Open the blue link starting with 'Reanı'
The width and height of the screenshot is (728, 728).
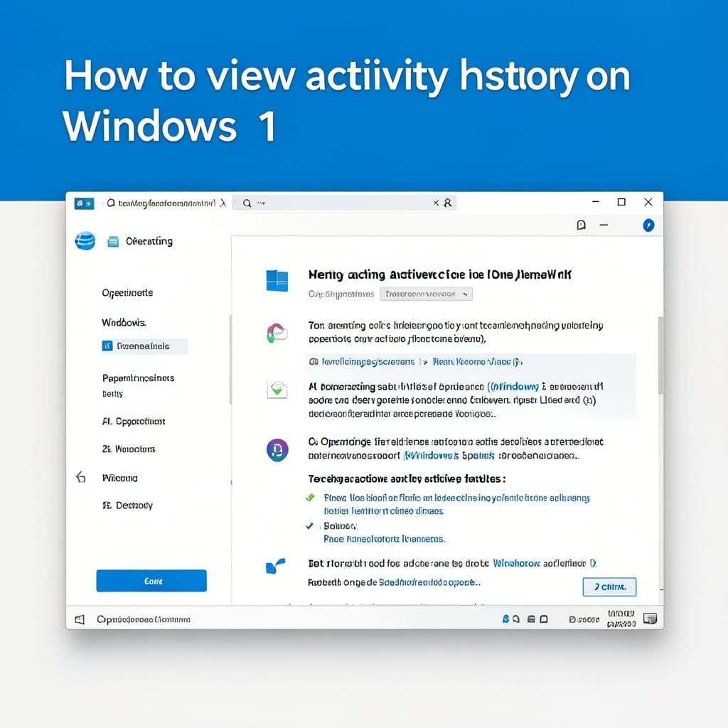pyautogui.click(x=477, y=362)
